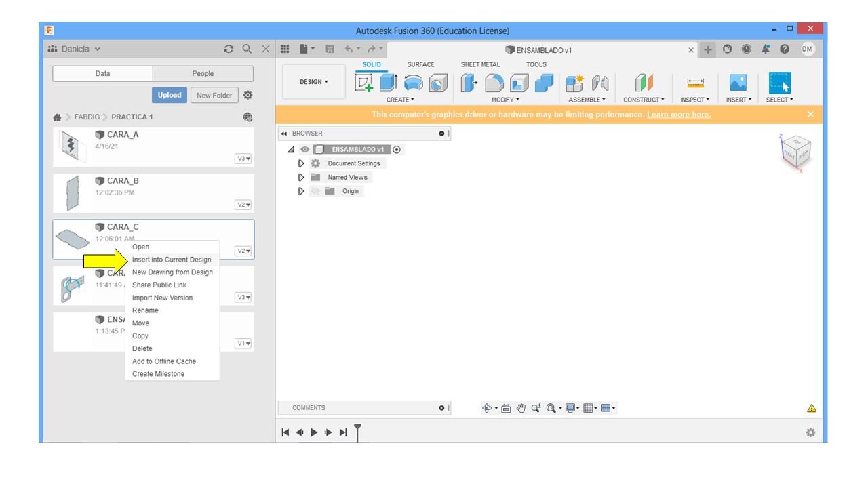The width and height of the screenshot is (868, 488).
Task: Open the Daniela user dropdown
Action: (75, 49)
